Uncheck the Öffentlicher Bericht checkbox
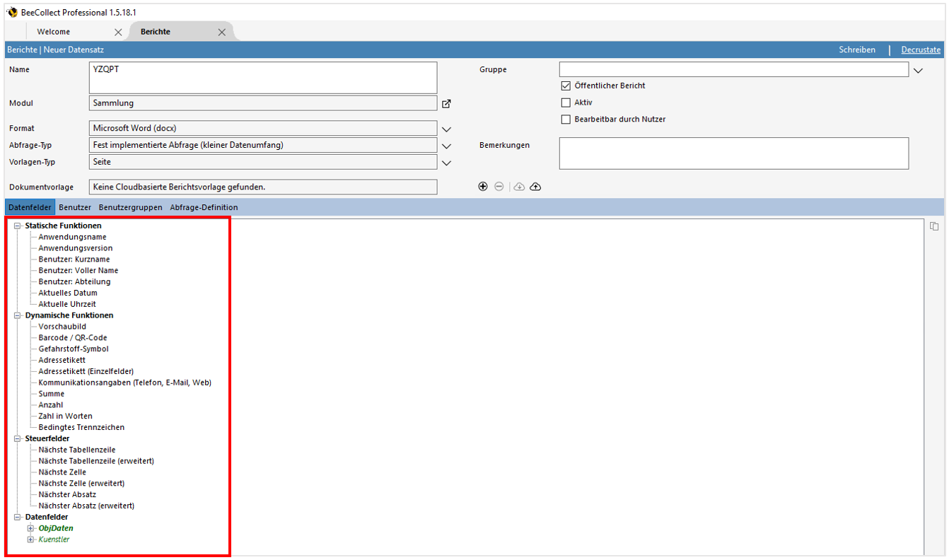The image size is (949, 560). 566,85
